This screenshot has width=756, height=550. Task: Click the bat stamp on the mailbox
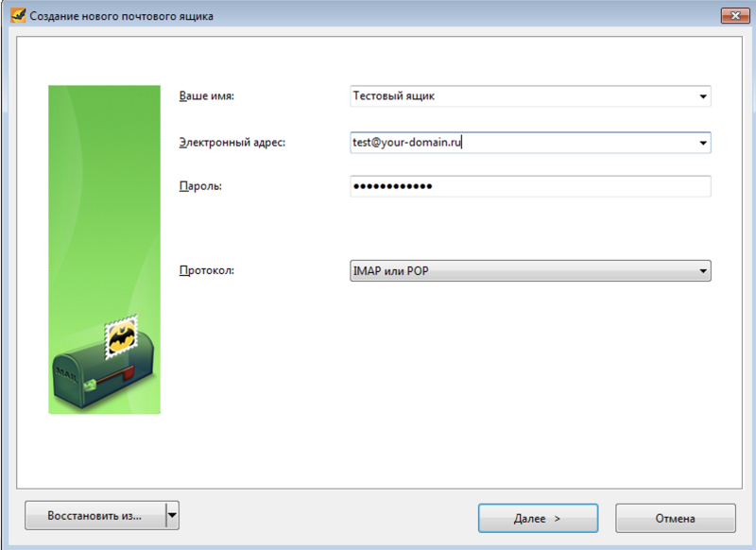tap(121, 335)
